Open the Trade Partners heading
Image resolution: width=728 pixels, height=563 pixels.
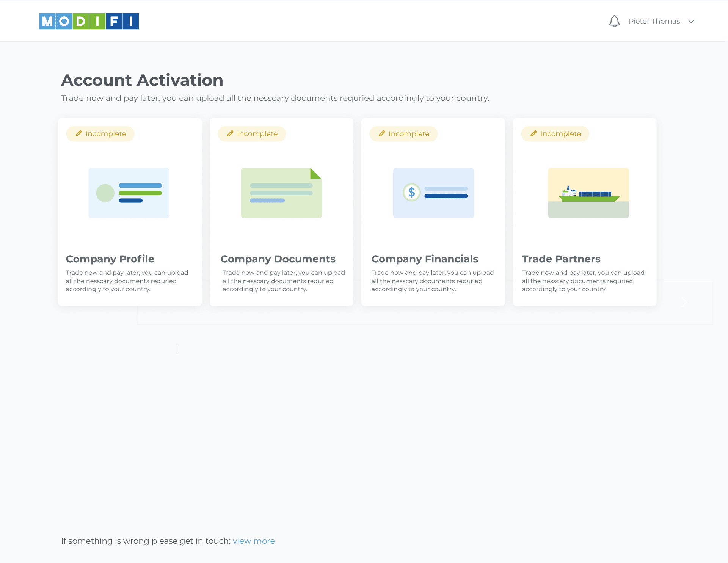(x=561, y=259)
